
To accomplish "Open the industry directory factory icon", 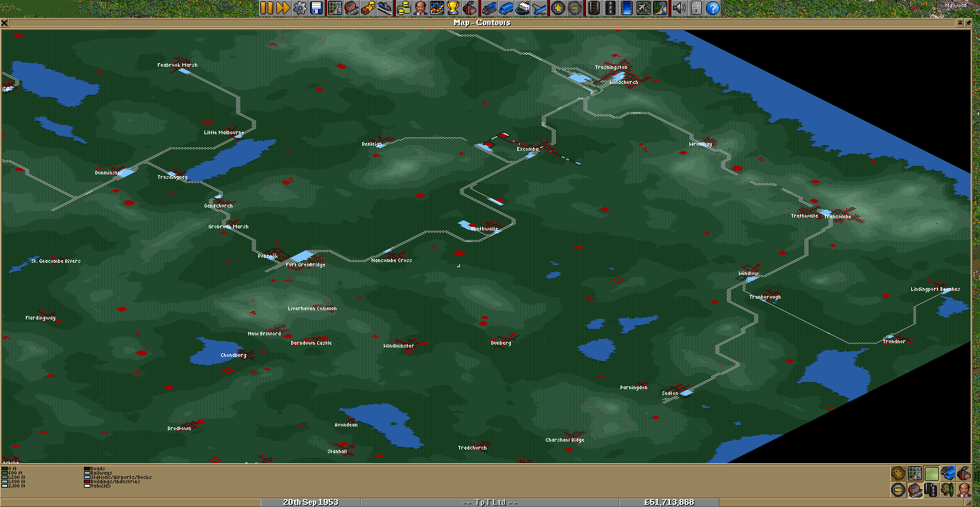I will tap(469, 9).
